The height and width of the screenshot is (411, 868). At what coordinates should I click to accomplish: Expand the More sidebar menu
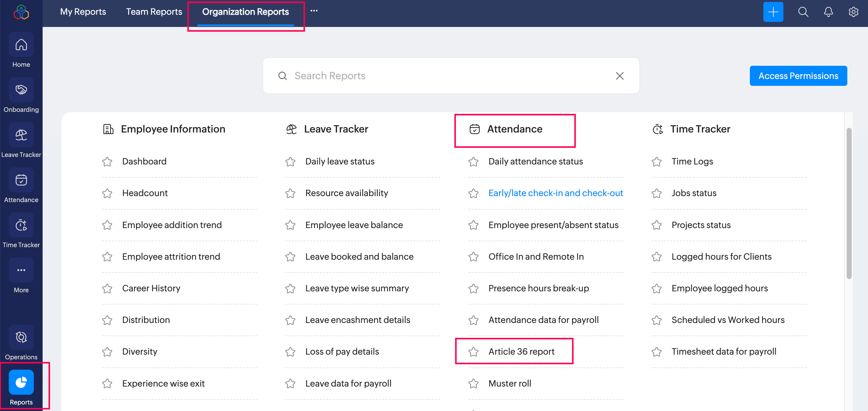(21, 271)
